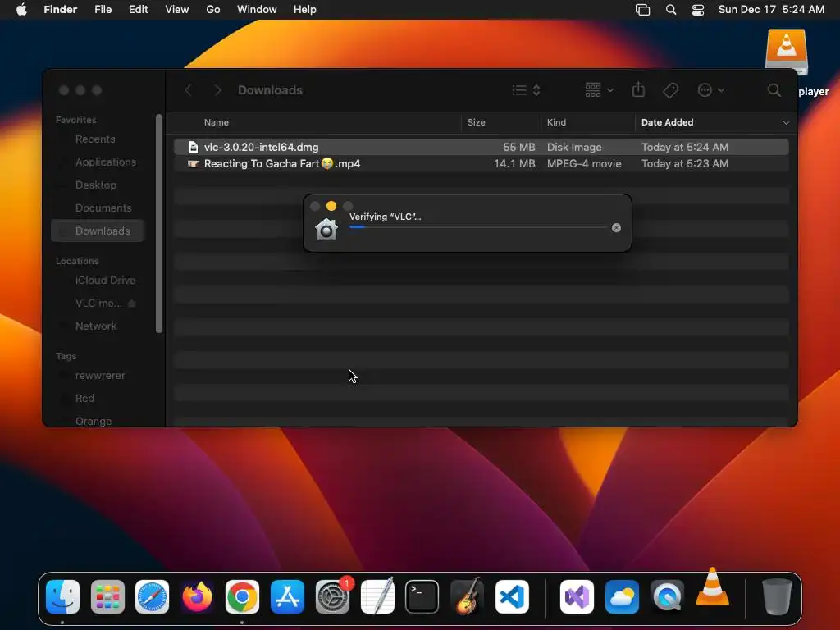
Task: Show date and time notification panel
Action: coord(771,10)
